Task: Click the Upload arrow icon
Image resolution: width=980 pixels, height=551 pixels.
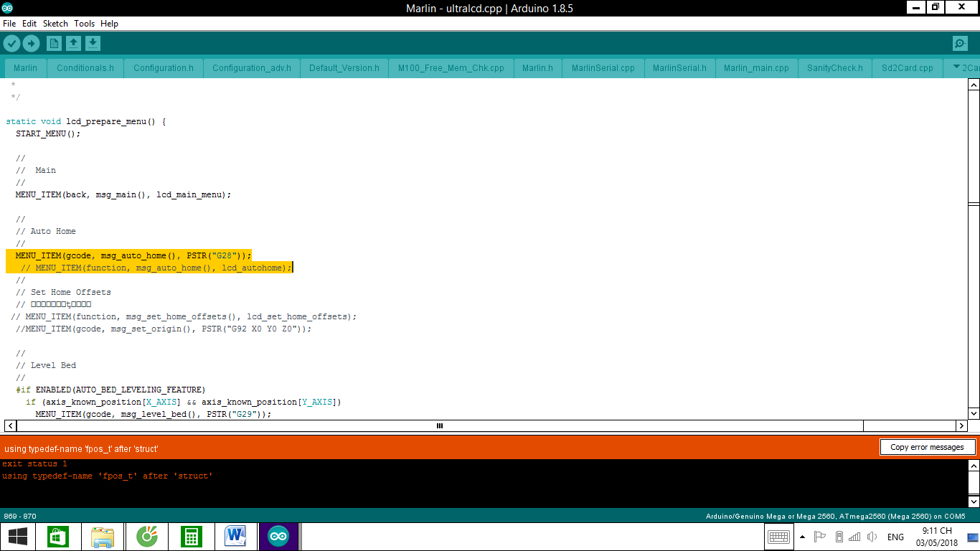Action: click(31, 44)
